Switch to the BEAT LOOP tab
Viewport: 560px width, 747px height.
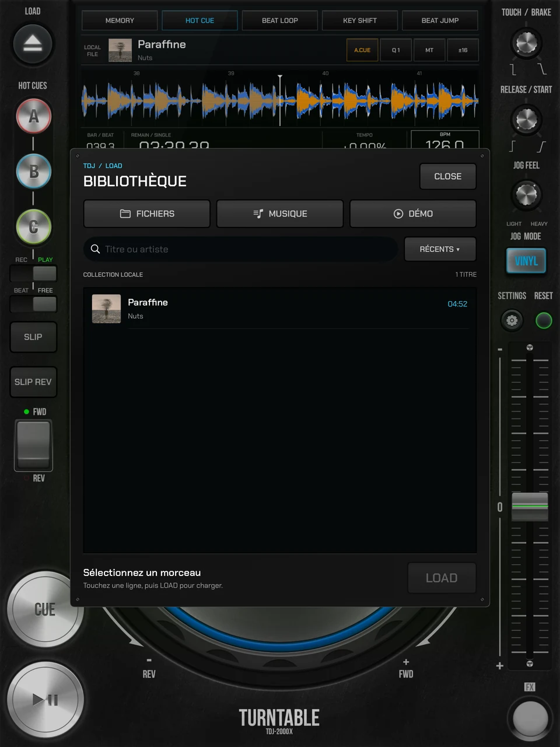(280, 20)
